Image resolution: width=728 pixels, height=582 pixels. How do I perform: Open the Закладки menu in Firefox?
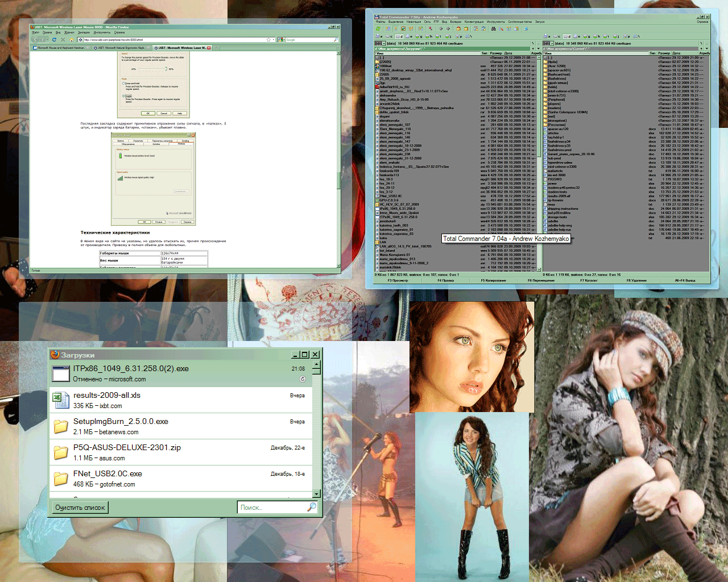[84, 32]
